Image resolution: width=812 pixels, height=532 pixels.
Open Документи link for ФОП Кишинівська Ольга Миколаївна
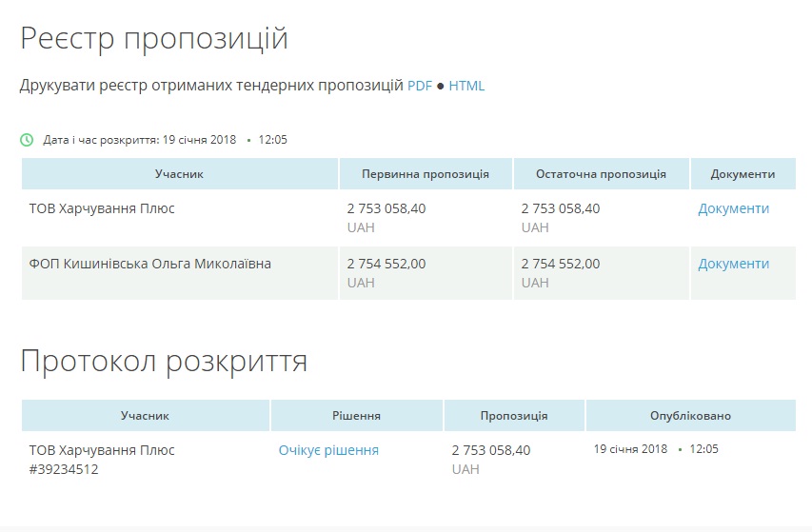click(733, 264)
